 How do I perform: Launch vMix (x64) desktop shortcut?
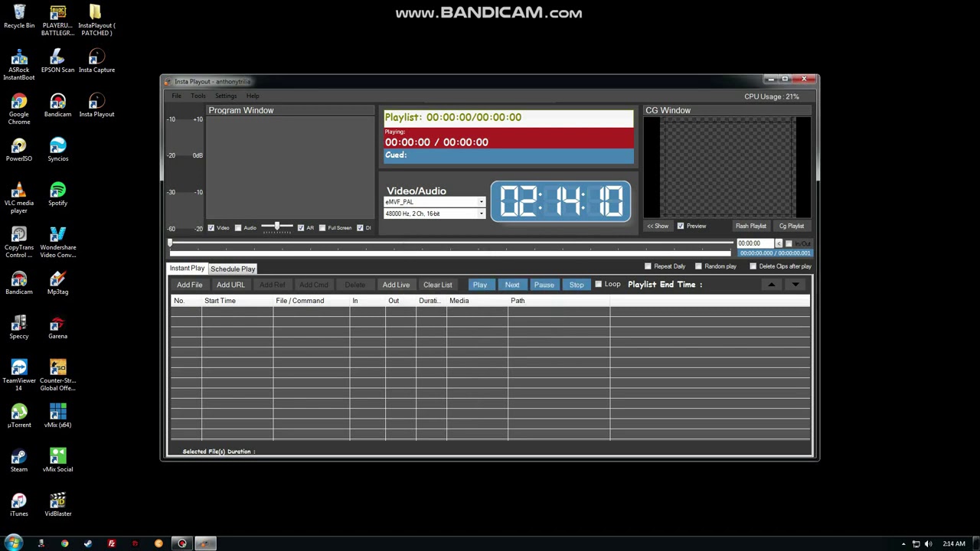[x=57, y=416]
